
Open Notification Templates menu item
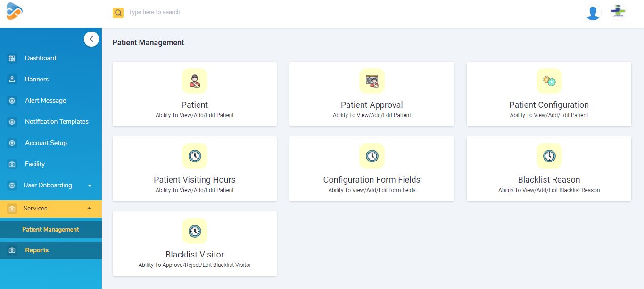[x=57, y=122]
